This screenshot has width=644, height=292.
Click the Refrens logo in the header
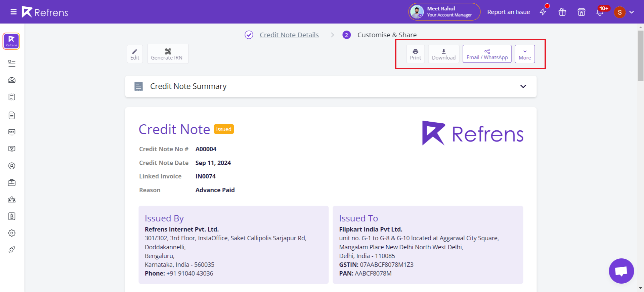[45, 12]
